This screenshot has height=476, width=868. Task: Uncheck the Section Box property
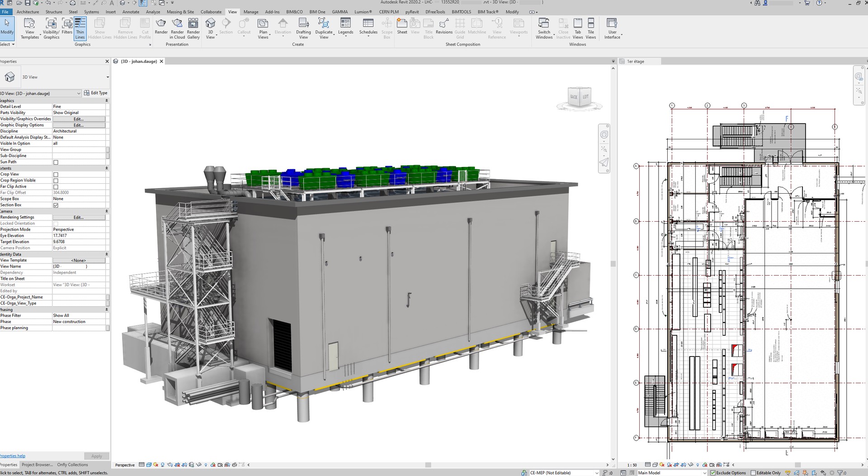tap(55, 205)
